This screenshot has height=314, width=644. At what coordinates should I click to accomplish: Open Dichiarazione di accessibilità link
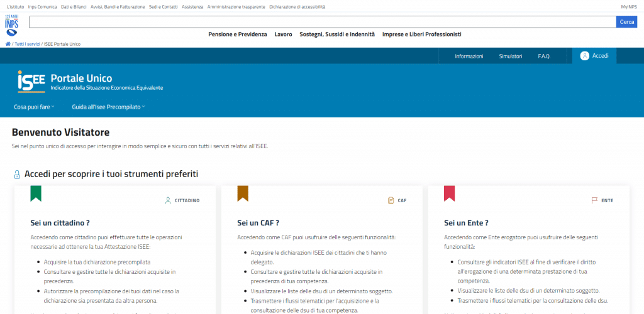point(297,7)
